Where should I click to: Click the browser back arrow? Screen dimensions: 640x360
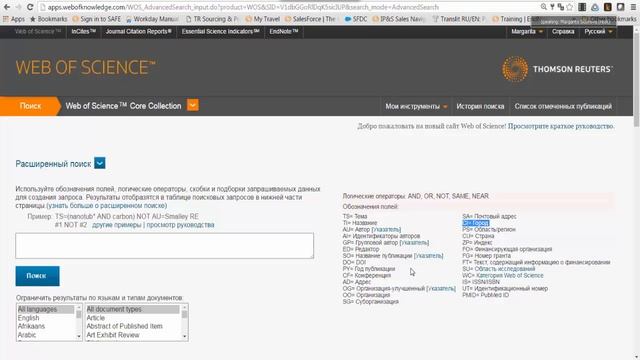click(7, 7)
